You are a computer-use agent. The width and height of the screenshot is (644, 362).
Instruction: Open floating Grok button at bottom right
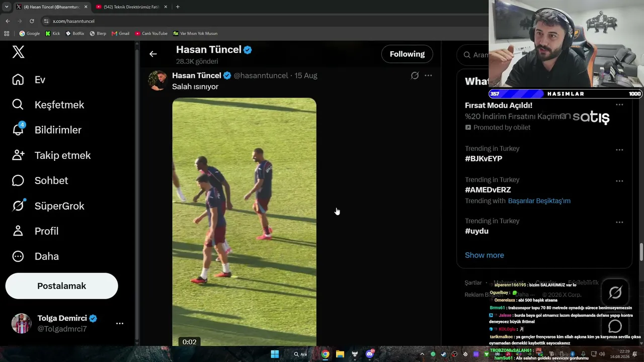click(x=615, y=292)
